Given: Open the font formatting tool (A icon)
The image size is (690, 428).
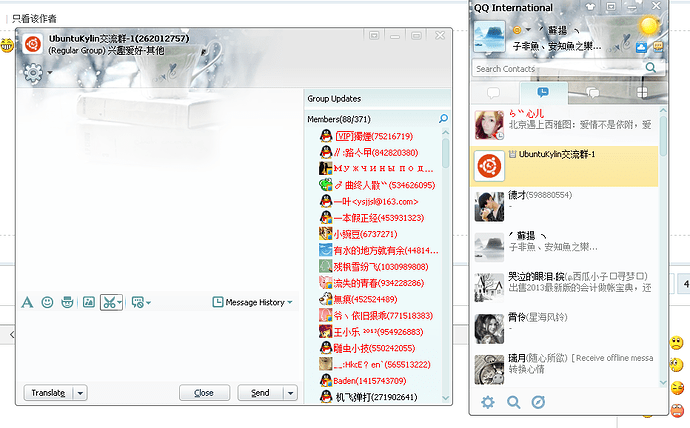Looking at the screenshot, I should tap(27, 302).
